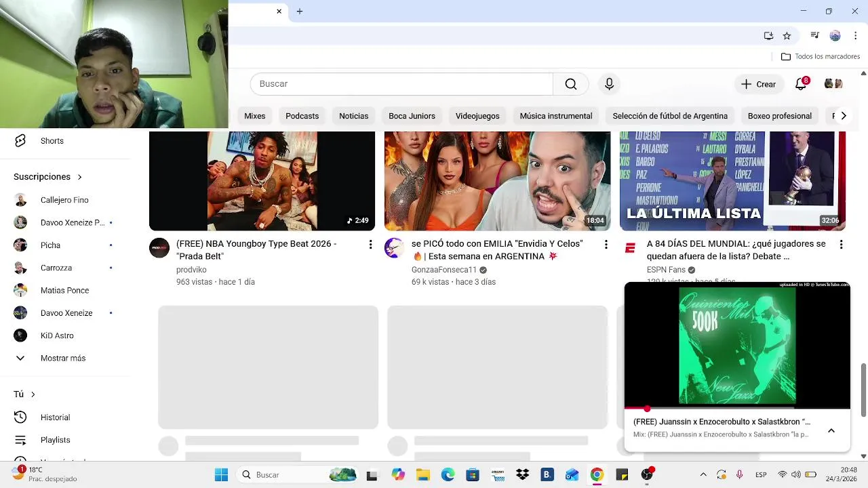Open the ESPN Fans channel name link
868x488 pixels.
[x=666, y=270]
